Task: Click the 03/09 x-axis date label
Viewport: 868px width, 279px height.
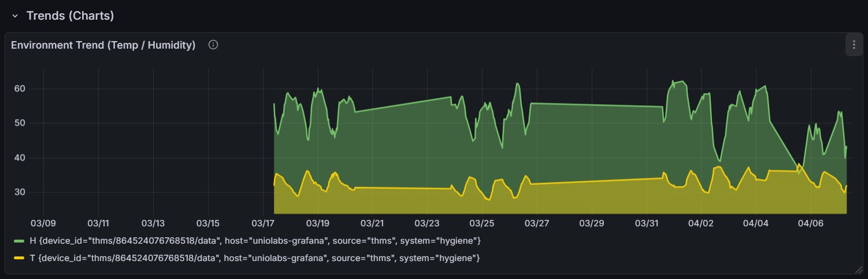Action: (x=43, y=223)
